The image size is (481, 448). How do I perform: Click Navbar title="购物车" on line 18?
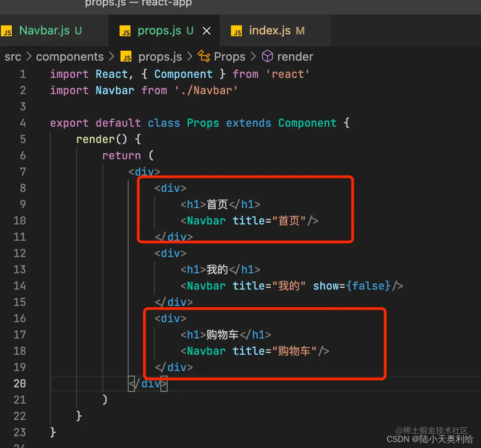(255, 351)
